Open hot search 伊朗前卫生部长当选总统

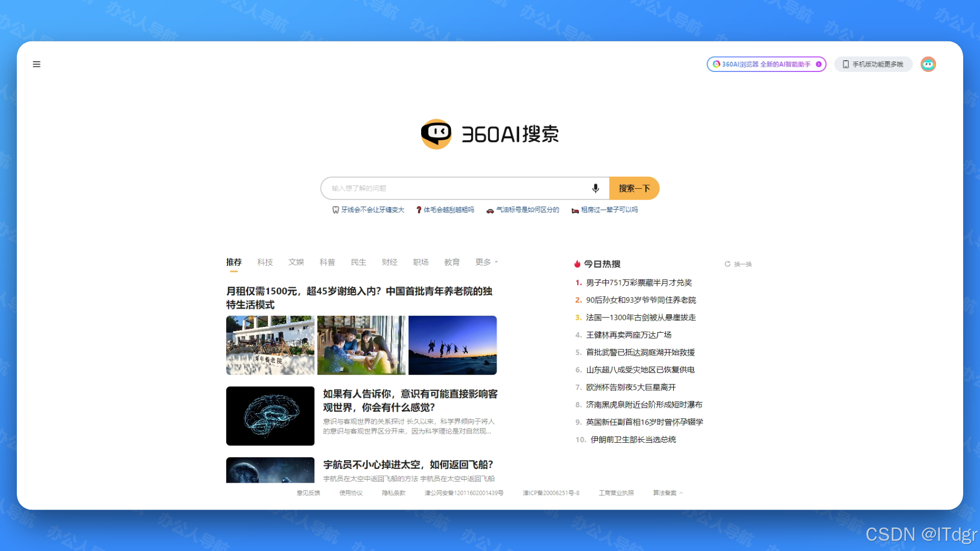point(633,440)
